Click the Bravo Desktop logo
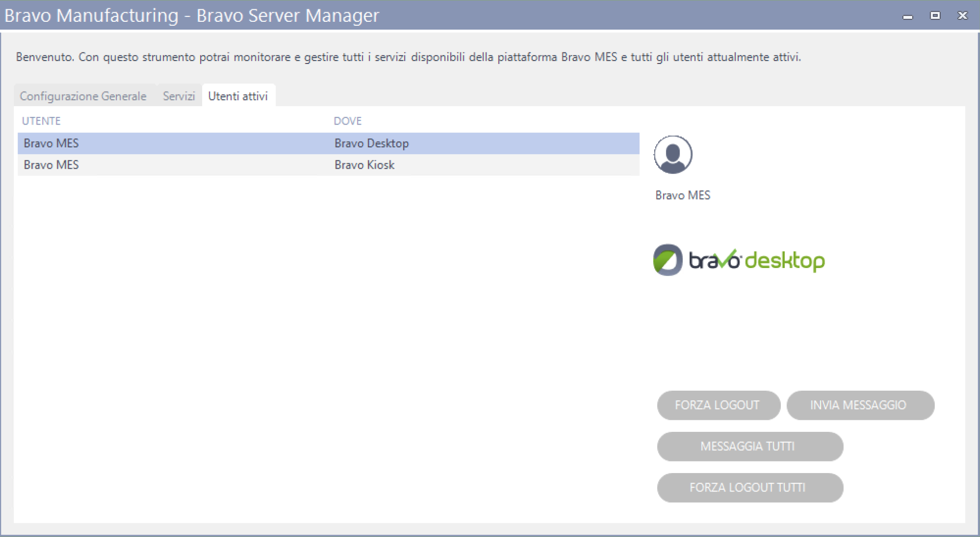 pos(739,260)
